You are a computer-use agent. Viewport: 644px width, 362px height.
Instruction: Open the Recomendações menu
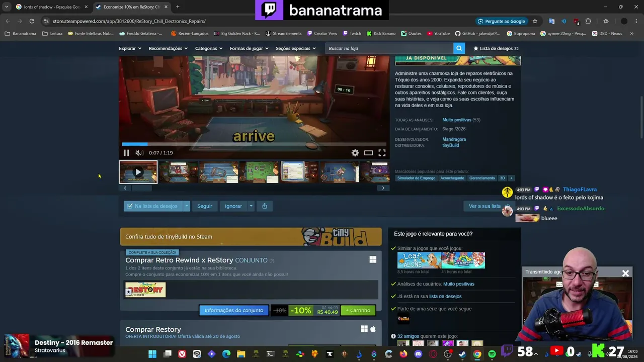[168, 48]
